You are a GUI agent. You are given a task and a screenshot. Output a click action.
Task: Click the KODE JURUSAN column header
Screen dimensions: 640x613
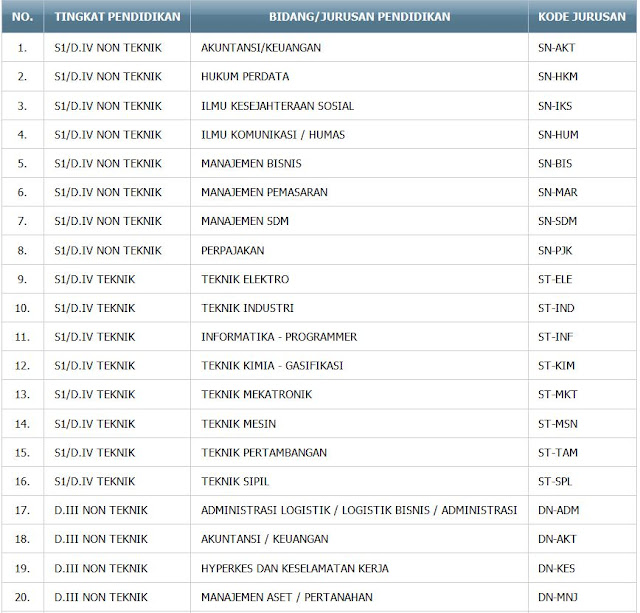[582, 17]
